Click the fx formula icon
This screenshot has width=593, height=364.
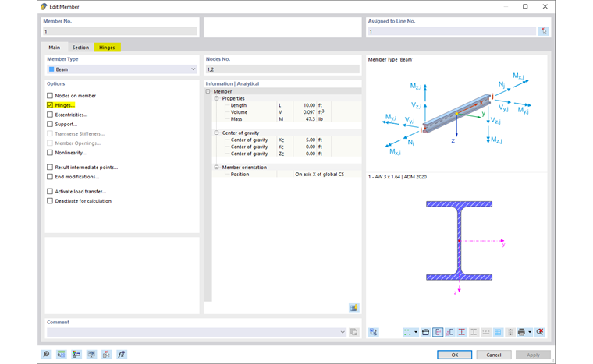pyautogui.click(x=122, y=354)
